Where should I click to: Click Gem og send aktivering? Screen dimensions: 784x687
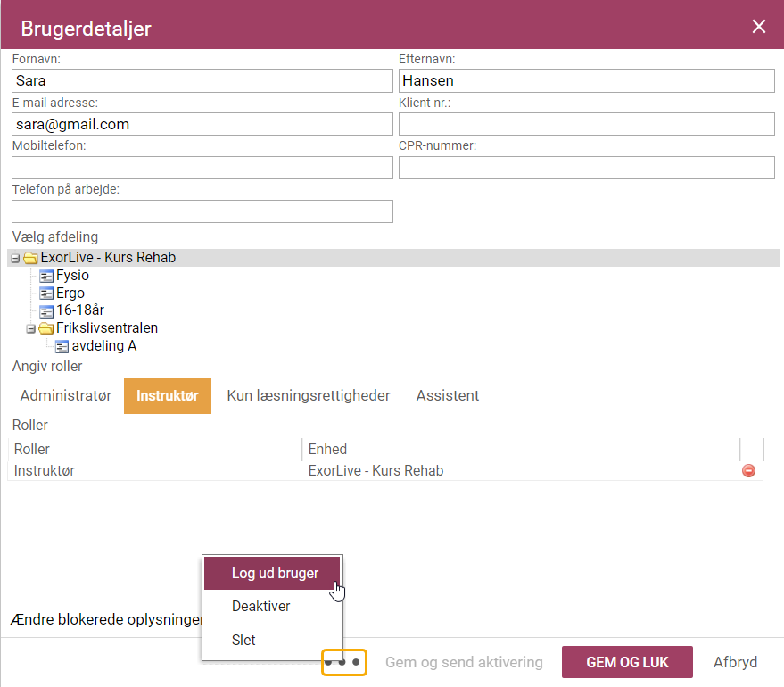pyautogui.click(x=464, y=662)
